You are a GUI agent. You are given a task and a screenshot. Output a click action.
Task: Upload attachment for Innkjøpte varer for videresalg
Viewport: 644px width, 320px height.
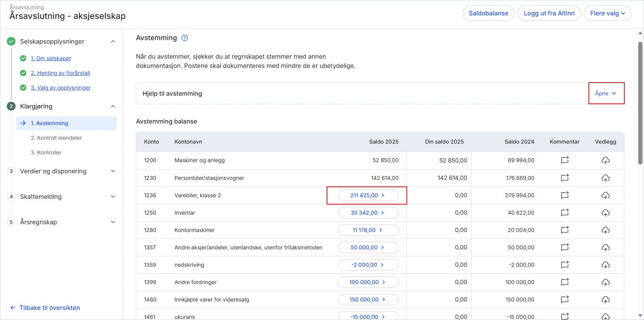click(605, 300)
